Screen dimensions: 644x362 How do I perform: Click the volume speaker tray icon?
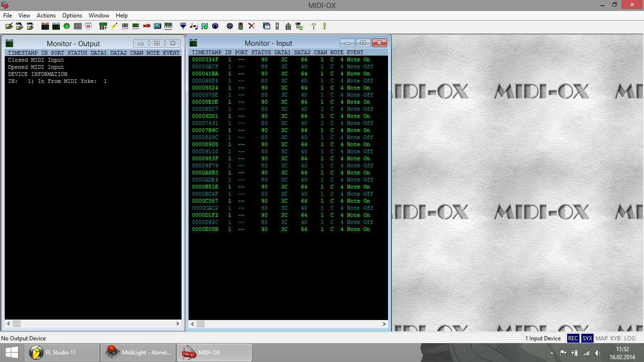(x=598, y=353)
